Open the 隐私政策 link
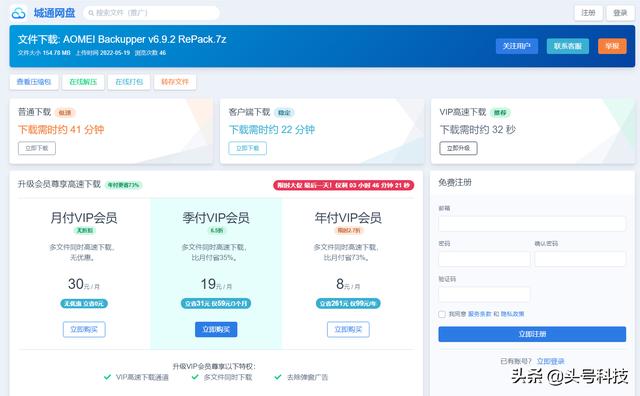The height and width of the screenshot is (396, 640). coord(513,314)
